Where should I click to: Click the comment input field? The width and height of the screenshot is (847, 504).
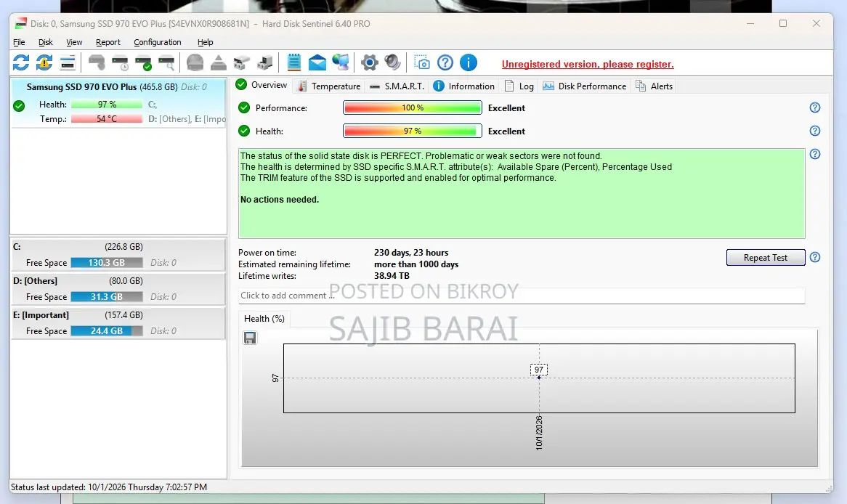[522, 296]
